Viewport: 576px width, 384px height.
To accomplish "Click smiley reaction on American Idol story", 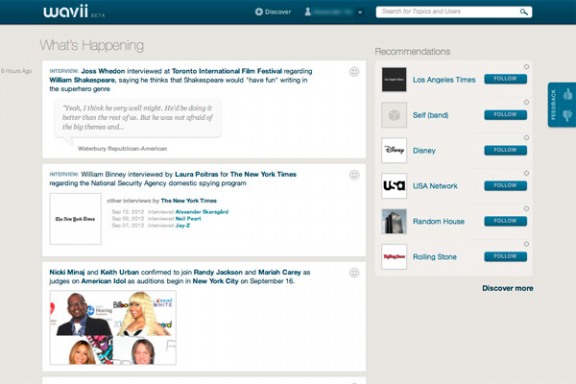I will pos(354,273).
